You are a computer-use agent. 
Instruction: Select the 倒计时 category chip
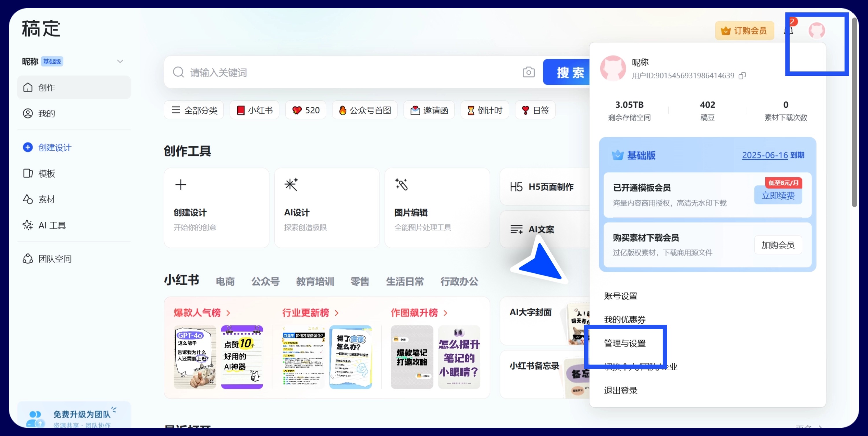(x=485, y=110)
